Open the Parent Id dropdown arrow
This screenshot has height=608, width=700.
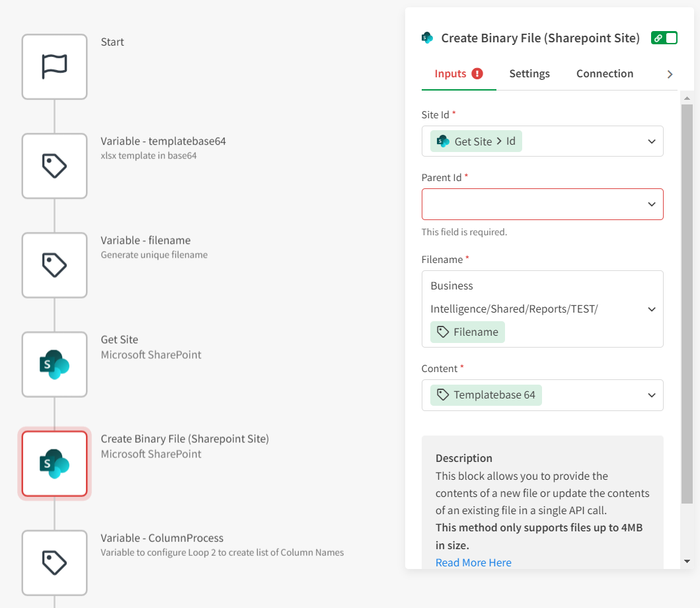652,205
